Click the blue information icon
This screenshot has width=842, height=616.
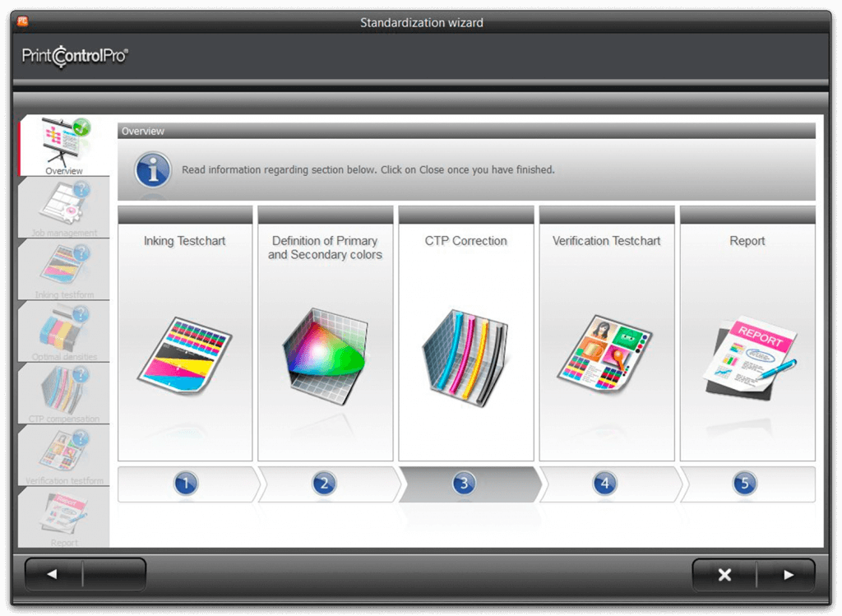point(153,170)
